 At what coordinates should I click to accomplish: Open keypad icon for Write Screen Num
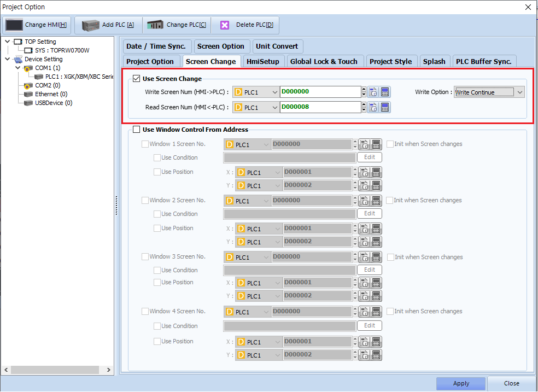point(385,92)
